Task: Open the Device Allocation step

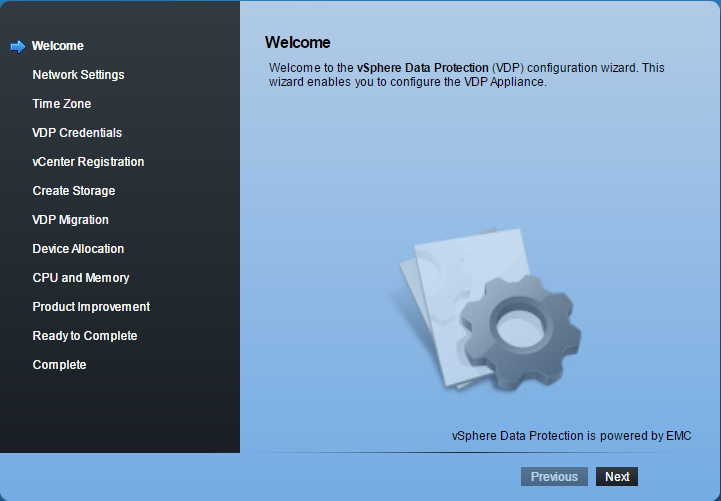Action: 78,249
